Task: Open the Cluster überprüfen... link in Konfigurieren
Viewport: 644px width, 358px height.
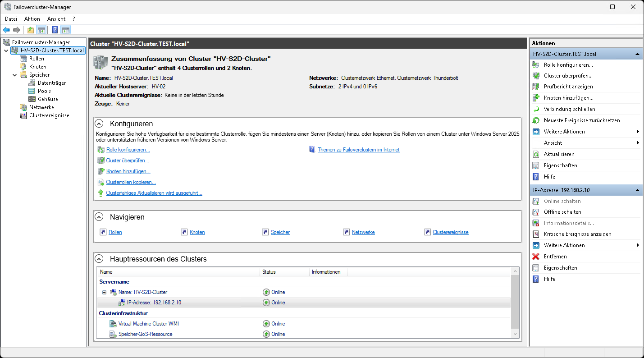Action: (x=128, y=161)
